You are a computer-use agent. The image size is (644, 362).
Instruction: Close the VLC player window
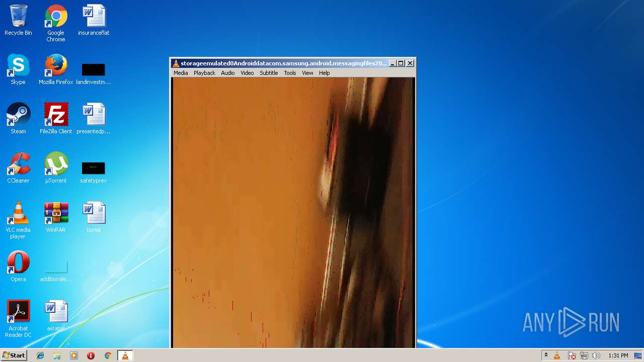pyautogui.click(x=410, y=63)
